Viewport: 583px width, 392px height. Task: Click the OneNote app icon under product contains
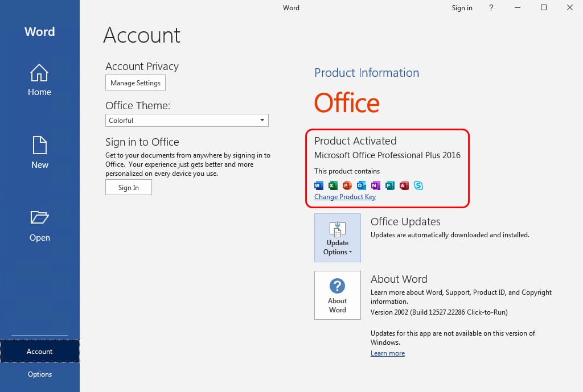click(376, 185)
